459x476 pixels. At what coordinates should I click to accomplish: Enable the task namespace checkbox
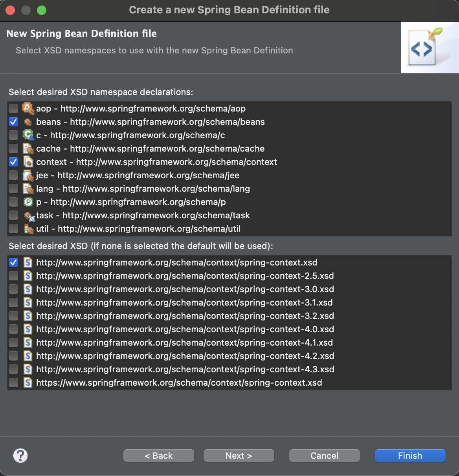coord(13,215)
